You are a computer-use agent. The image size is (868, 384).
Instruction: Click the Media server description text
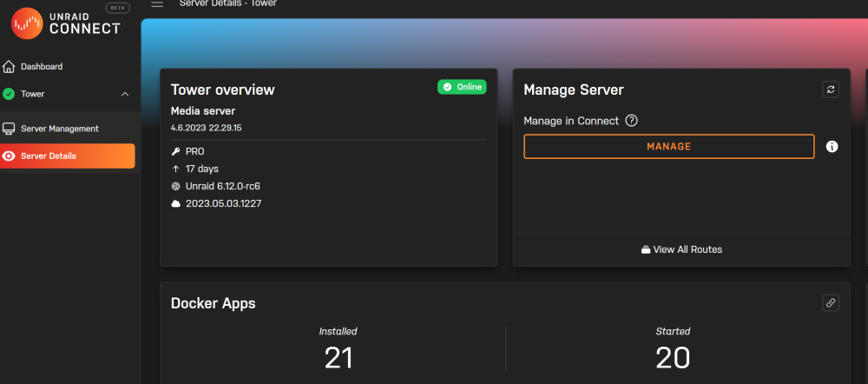click(x=203, y=111)
